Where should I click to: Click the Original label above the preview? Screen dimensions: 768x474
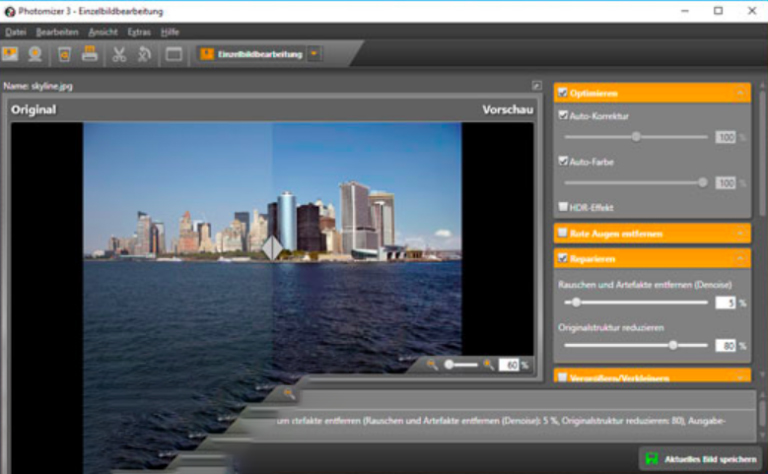tap(34, 109)
